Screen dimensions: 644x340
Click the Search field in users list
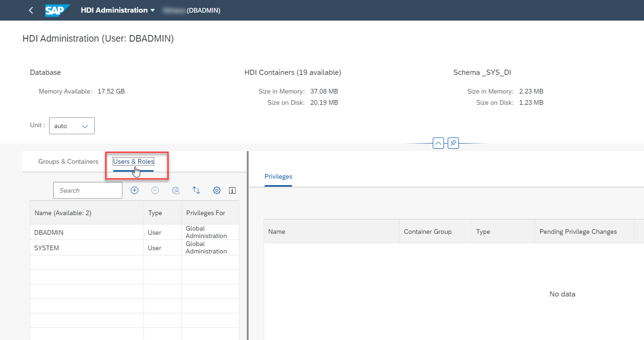(88, 190)
